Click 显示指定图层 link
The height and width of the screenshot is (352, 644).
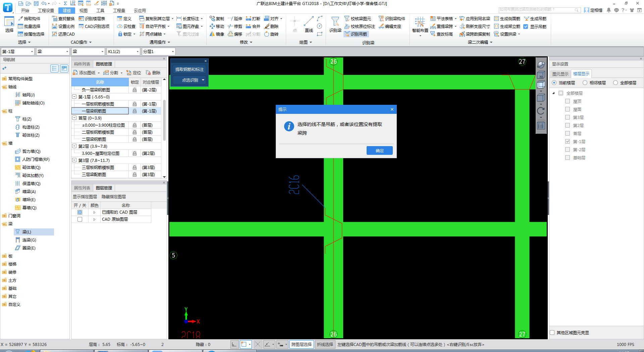coord(85,196)
